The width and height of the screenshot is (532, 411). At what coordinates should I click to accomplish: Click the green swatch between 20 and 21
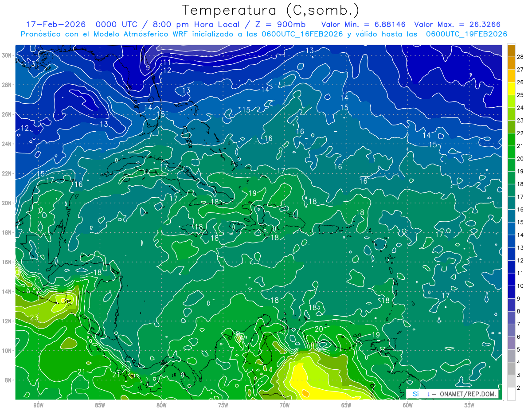pyautogui.click(x=511, y=152)
